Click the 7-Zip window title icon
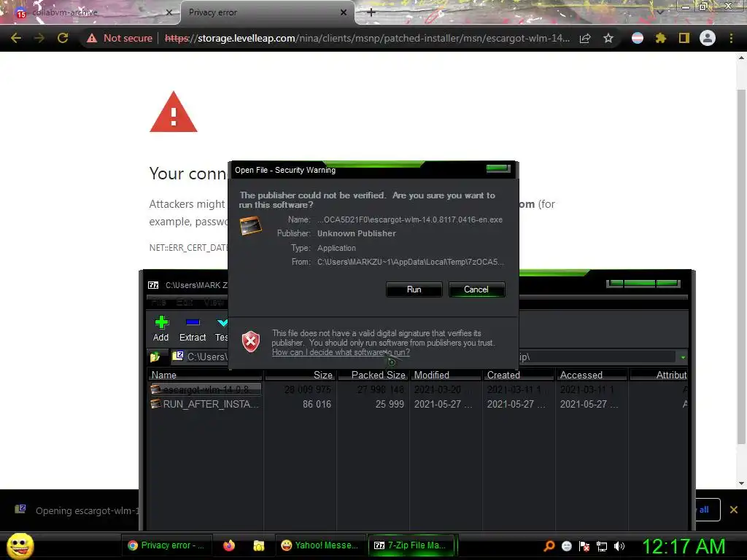 click(x=153, y=285)
